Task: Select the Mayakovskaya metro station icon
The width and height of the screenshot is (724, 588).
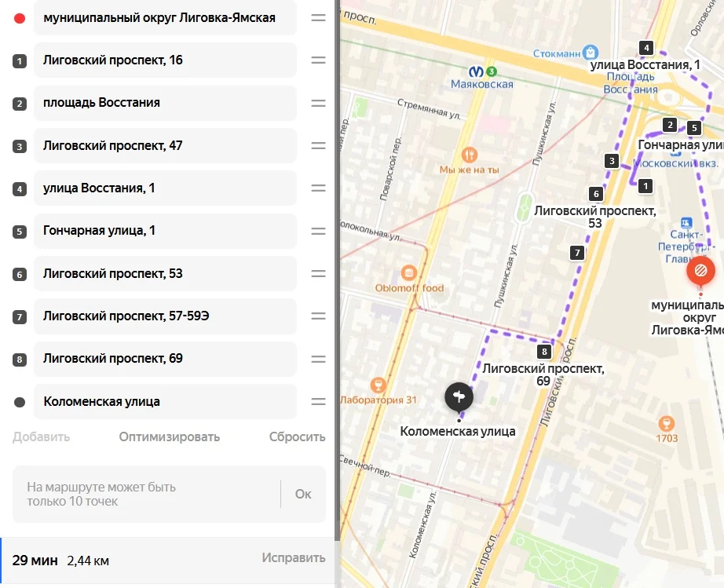Action: pos(476,72)
